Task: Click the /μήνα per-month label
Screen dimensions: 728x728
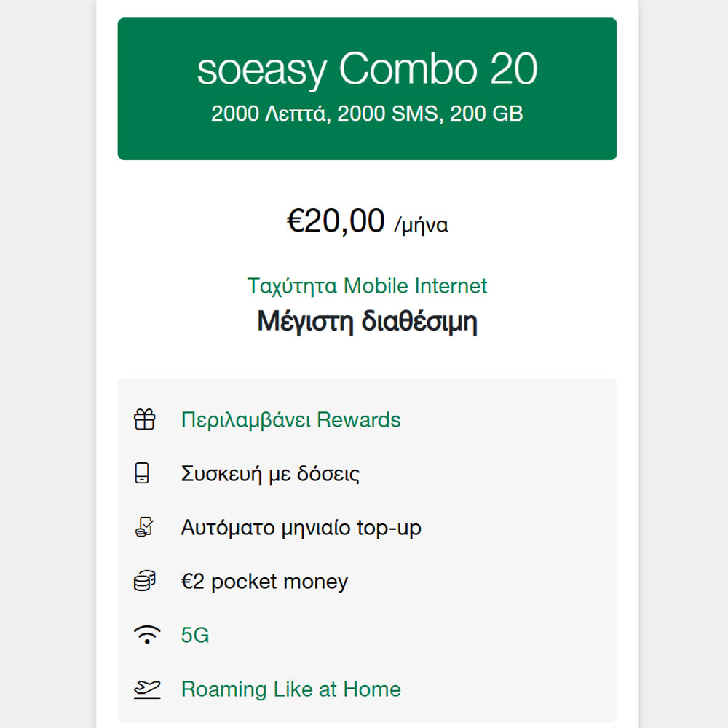Action: coord(421,225)
